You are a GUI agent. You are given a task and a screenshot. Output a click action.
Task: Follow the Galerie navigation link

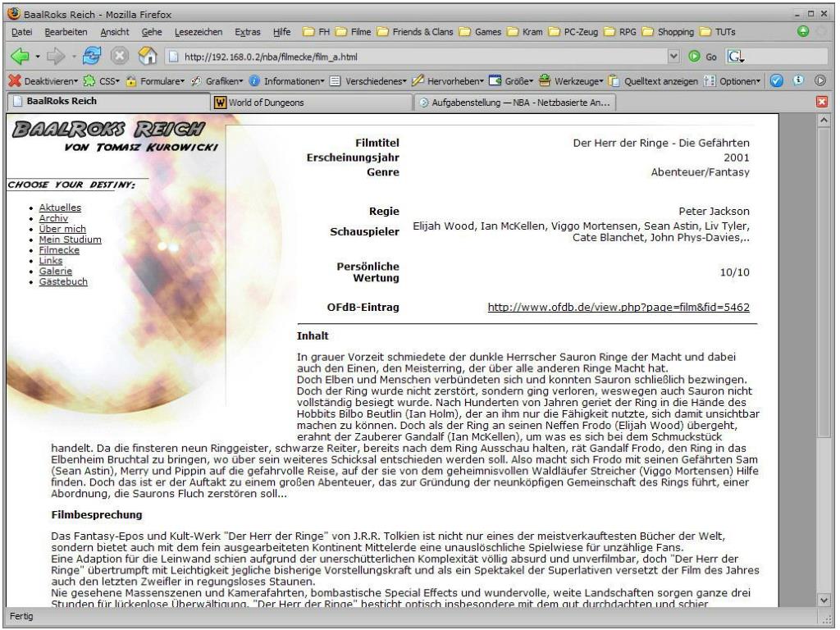point(55,271)
